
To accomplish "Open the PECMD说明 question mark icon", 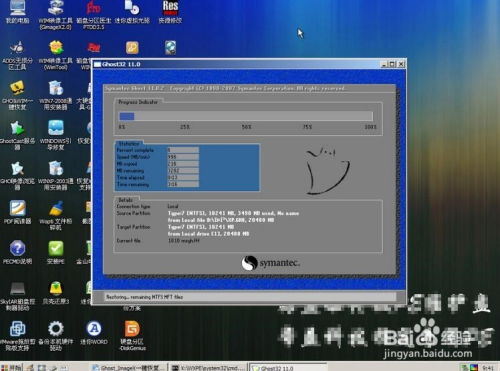I will 17,252.
